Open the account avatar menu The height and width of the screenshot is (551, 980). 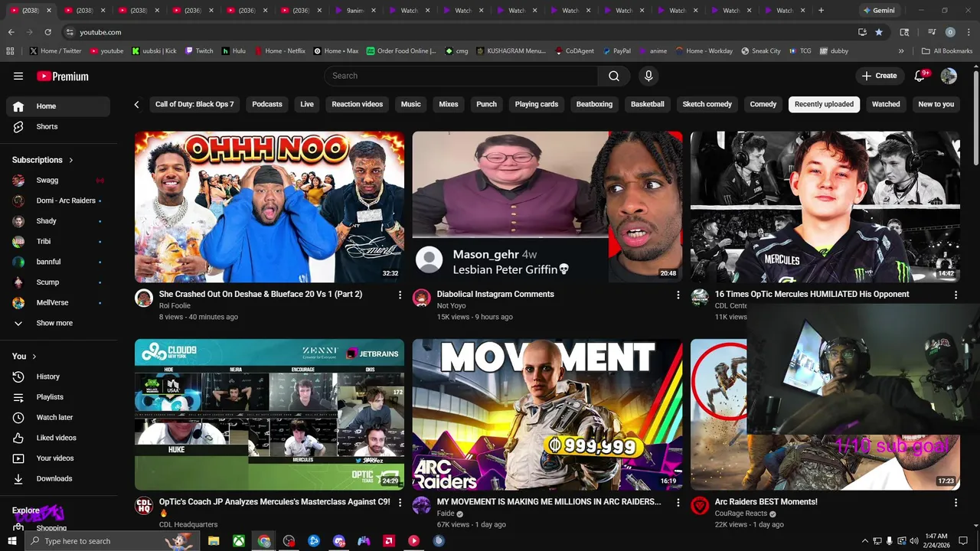coord(949,76)
